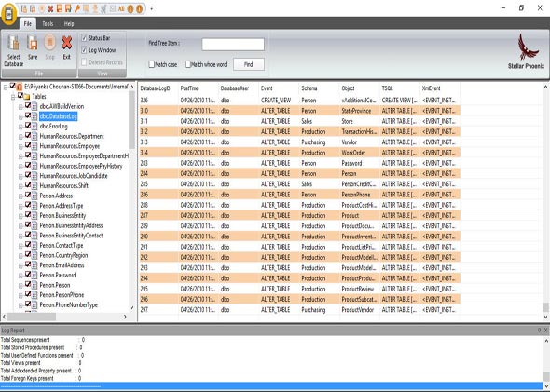Click table icon next to Person.Address

point(34,196)
